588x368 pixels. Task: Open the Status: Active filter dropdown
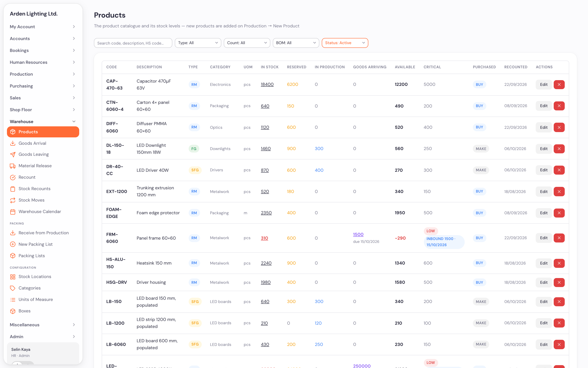(x=345, y=43)
